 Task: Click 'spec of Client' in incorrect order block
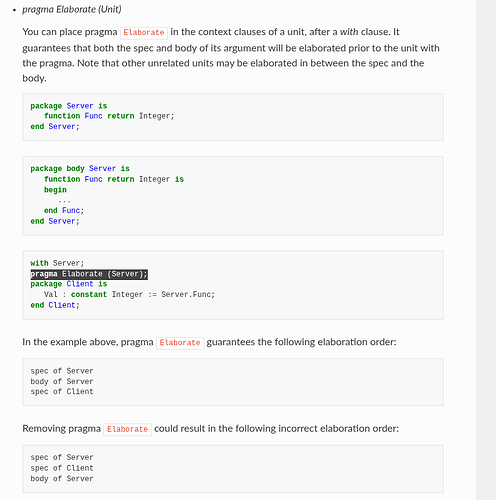62,468
